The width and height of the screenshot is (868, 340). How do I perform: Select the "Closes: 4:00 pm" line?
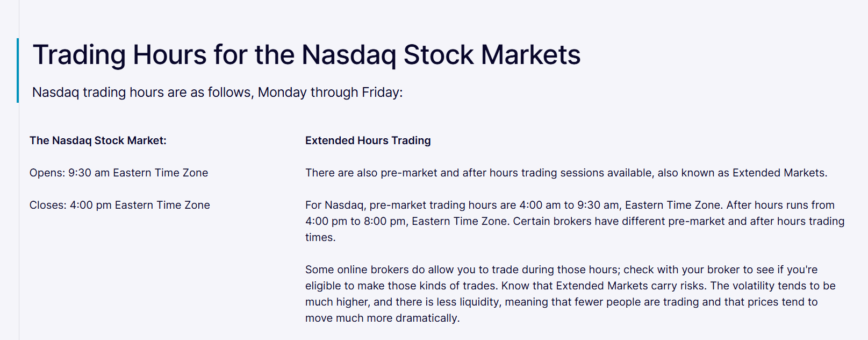(x=120, y=205)
